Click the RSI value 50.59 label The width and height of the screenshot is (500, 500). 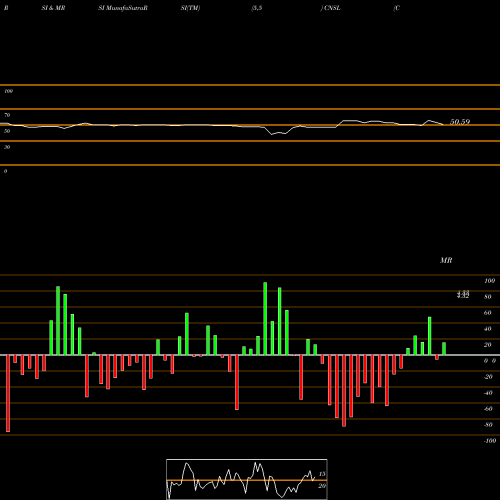click(460, 122)
